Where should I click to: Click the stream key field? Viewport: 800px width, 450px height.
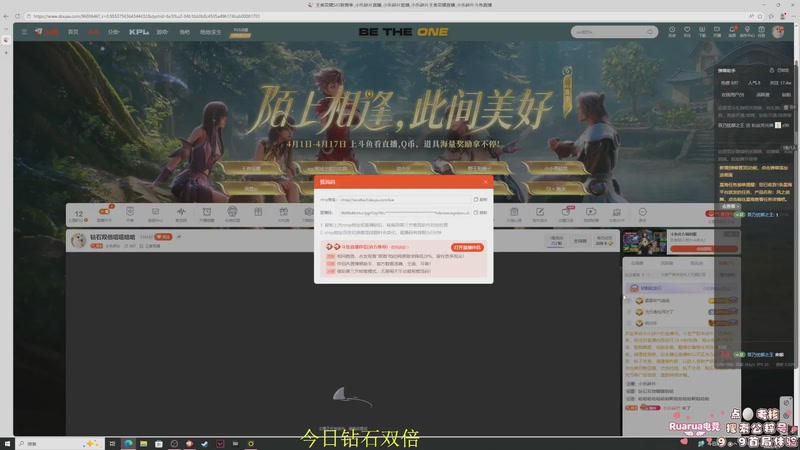point(404,213)
